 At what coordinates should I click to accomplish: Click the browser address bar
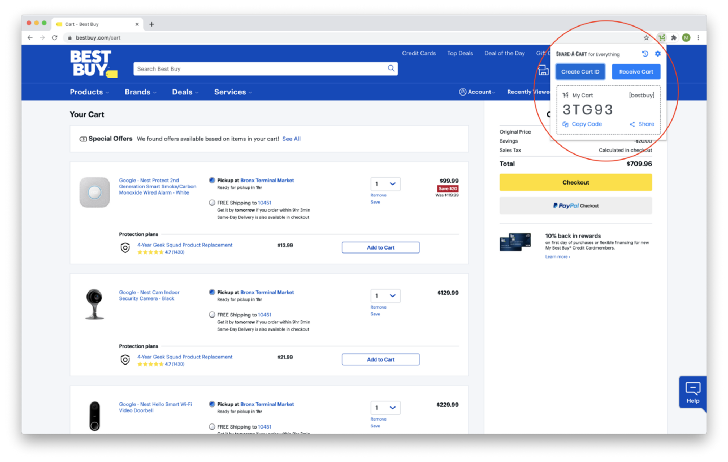pos(353,38)
